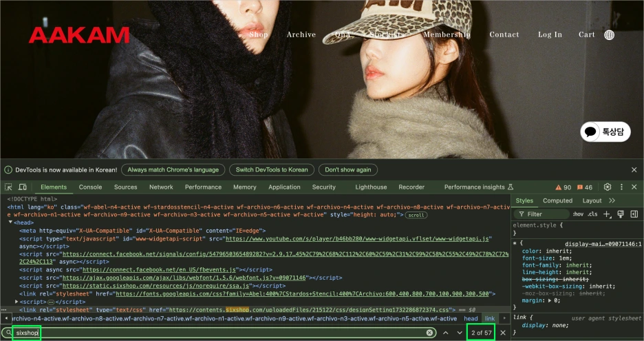Click the AAKAM logo
The height and width of the screenshot is (341, 644).
tap(79, 35)
